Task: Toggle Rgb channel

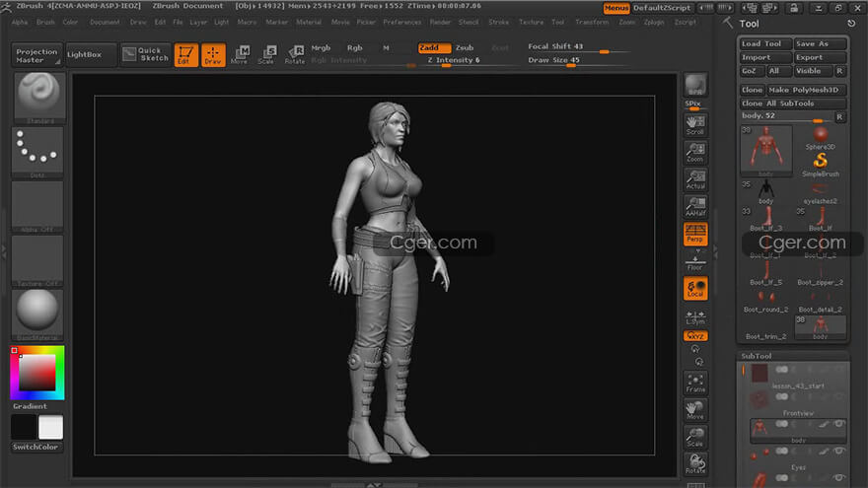Action: coord(354,48)
